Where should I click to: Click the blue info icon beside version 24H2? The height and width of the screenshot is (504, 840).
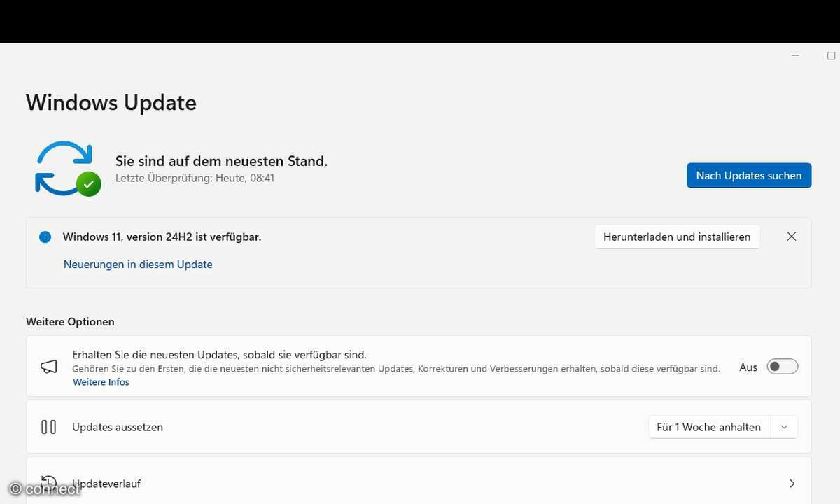tap(45, 237)
